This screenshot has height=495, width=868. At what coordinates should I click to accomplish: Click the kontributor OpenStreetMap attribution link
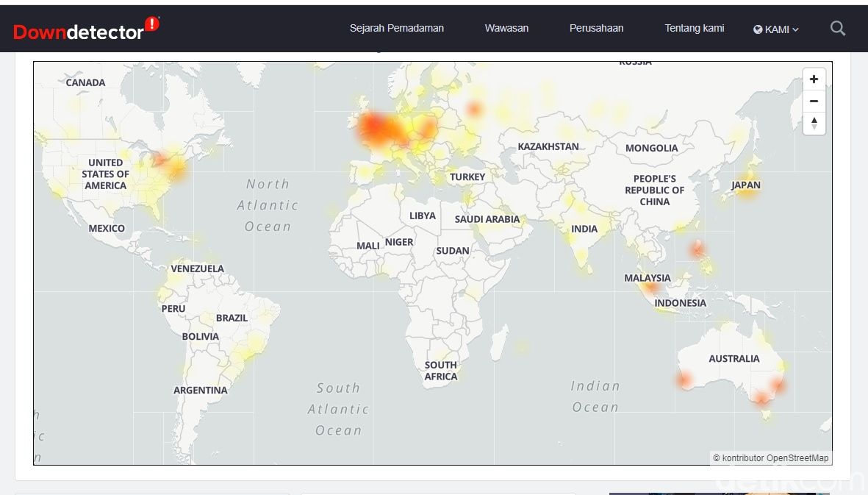click(x=770, y=457)
